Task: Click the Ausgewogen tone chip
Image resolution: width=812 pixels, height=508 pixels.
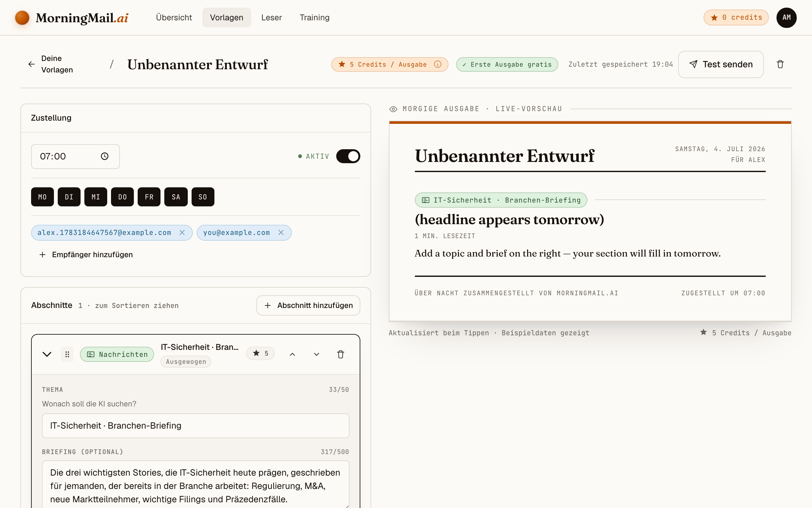Action: (x=186, y=362)
